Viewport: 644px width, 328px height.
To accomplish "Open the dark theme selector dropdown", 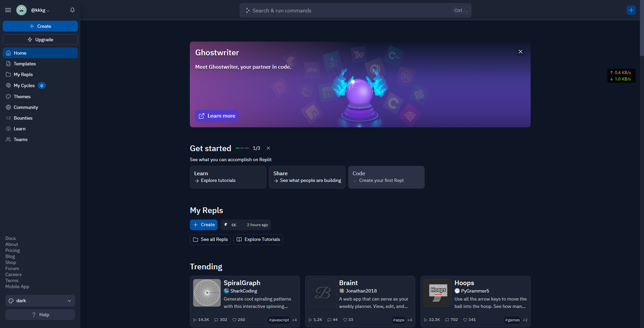I will (40, 301).
